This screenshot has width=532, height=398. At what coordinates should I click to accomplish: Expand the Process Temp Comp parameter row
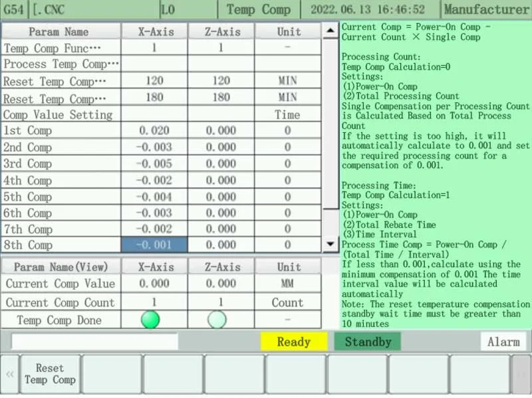click(x=60, y=64)
